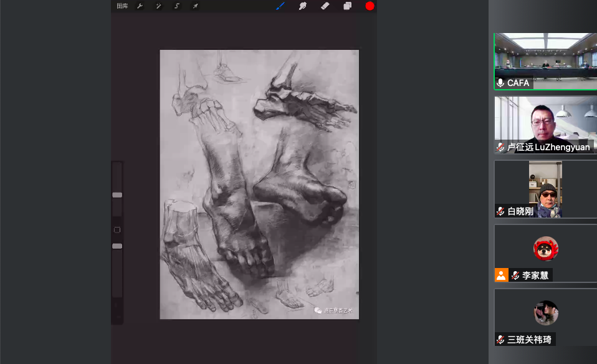
Task: Click 三班关祎琦's avatar tile
Action: pos(545,313)
